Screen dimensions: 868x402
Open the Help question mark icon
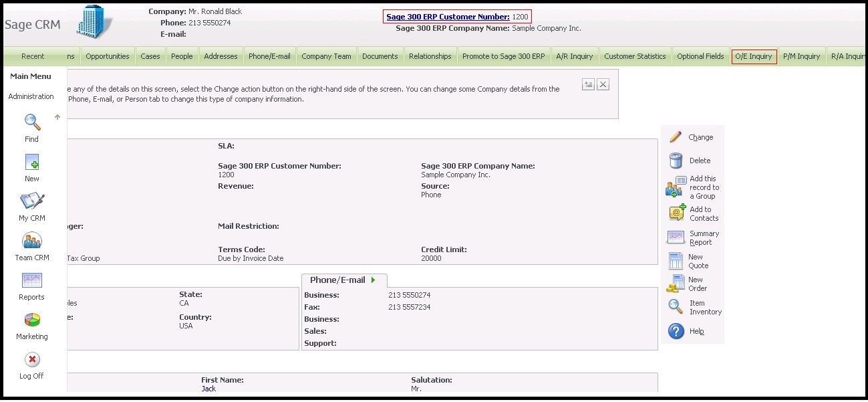point(676,331)
